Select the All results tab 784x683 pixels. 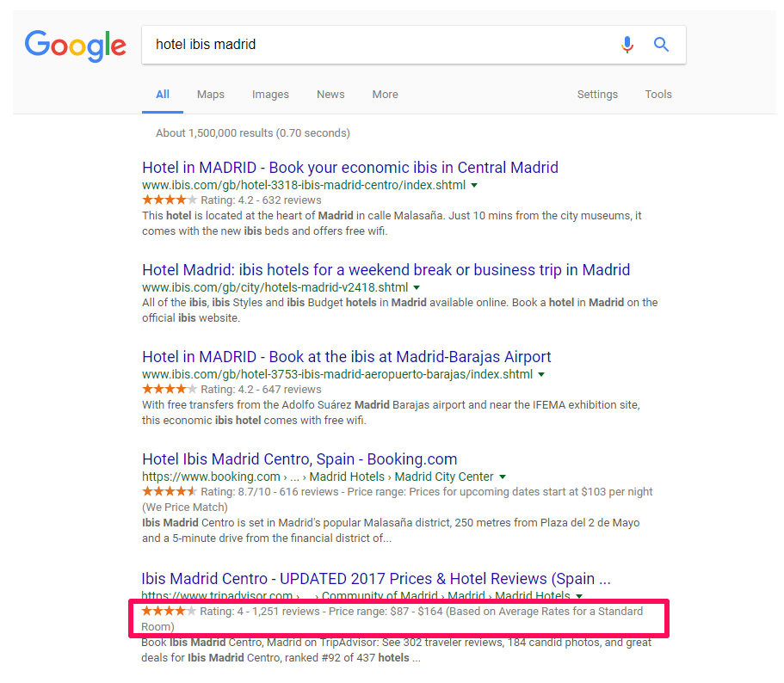[x=163, y=94]
